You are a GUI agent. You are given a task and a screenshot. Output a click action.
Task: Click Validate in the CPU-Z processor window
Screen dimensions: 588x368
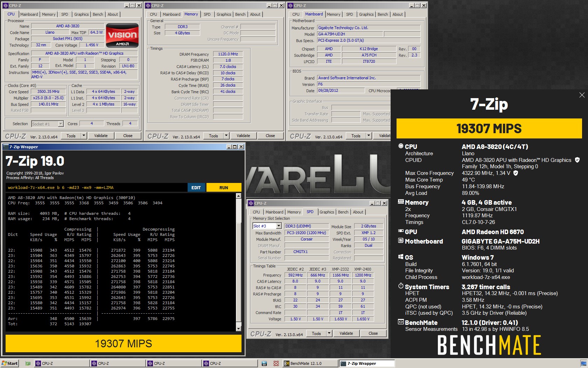[101, 136]
